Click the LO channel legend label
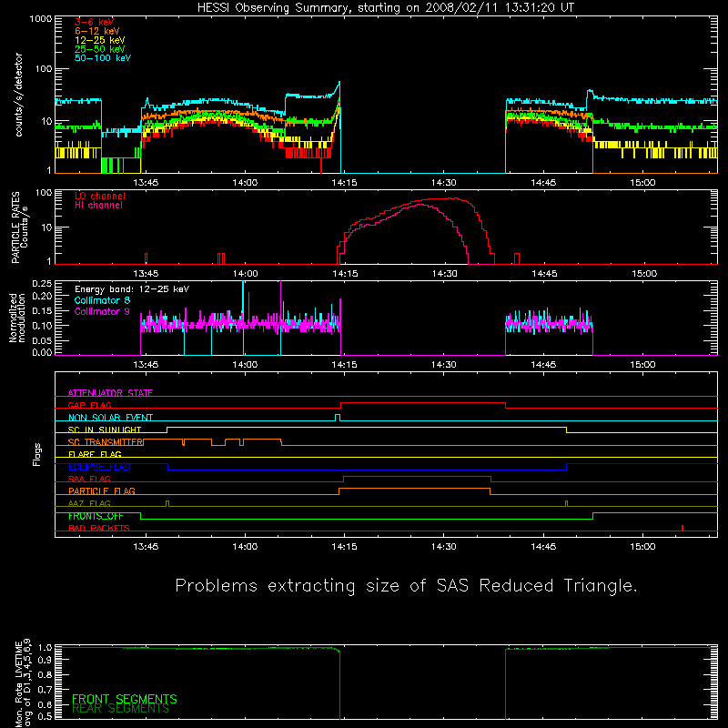Screen dimensions: 728x728 click(100, 196)
